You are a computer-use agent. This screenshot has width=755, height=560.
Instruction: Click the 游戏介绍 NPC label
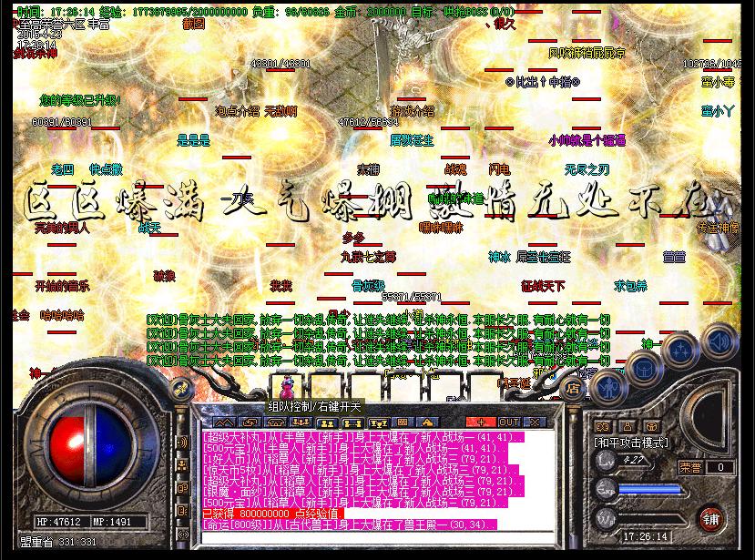413,111
